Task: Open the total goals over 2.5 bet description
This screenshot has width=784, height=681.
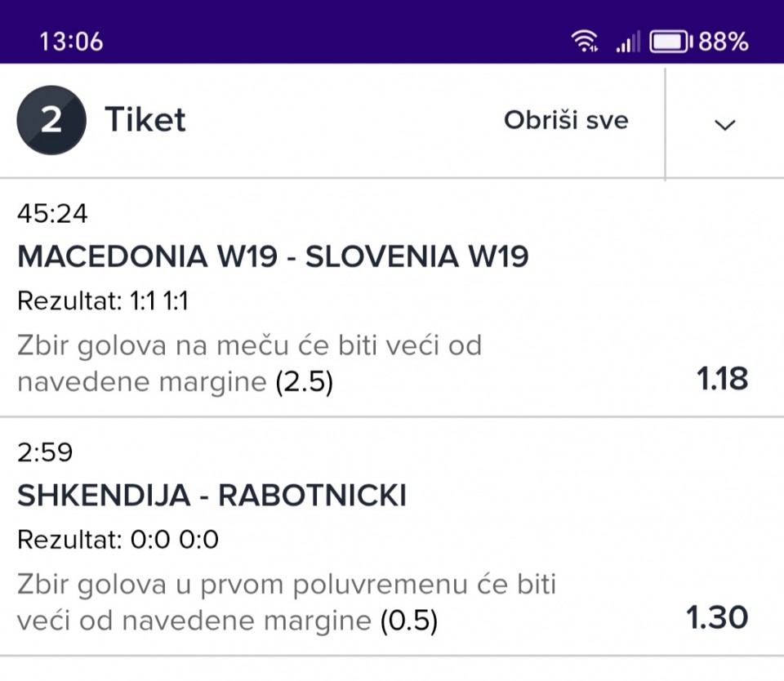Action: (249, 363)
